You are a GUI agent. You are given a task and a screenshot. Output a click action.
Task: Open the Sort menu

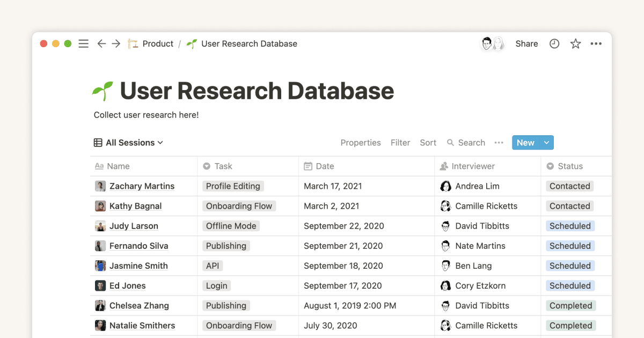coord(428,142)
